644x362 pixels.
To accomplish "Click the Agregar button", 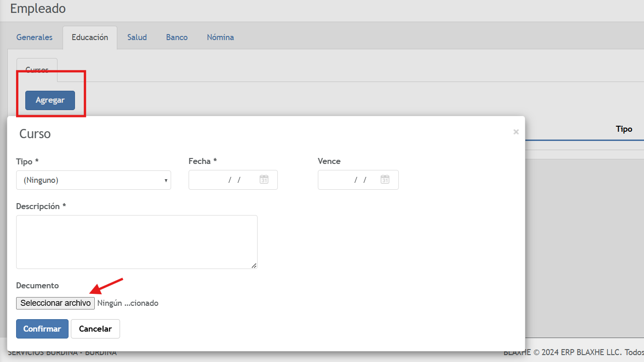I will tap(50, 100).
